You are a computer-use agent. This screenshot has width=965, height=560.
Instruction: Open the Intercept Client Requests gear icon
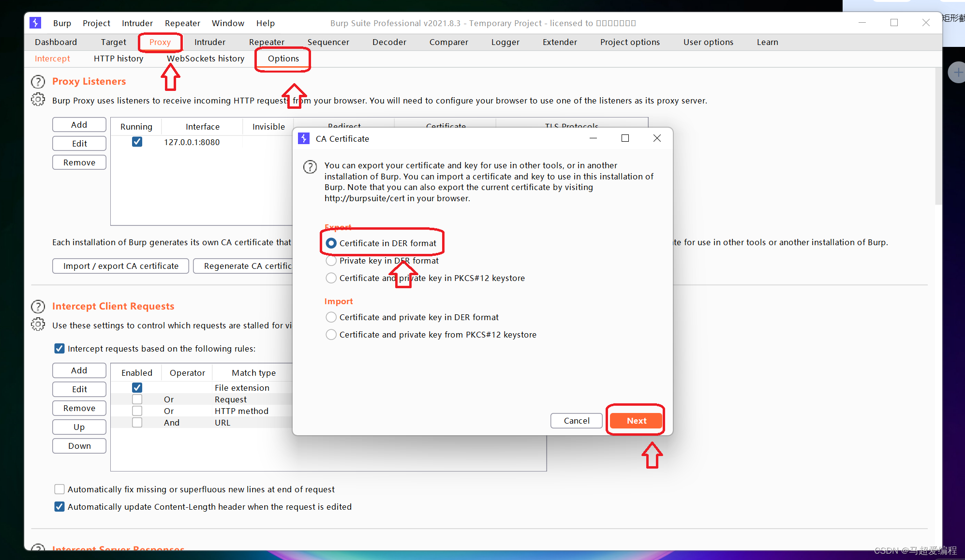[38, 324]
